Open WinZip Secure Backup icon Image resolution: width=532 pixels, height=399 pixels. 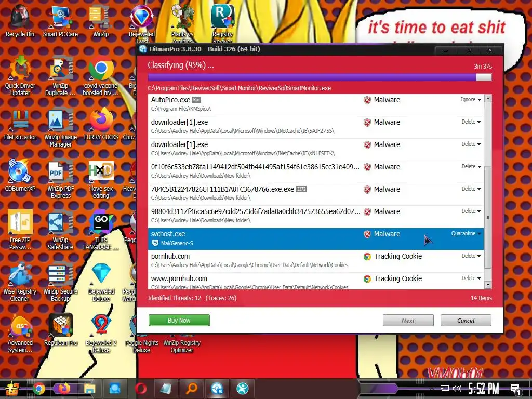[60, 282]
